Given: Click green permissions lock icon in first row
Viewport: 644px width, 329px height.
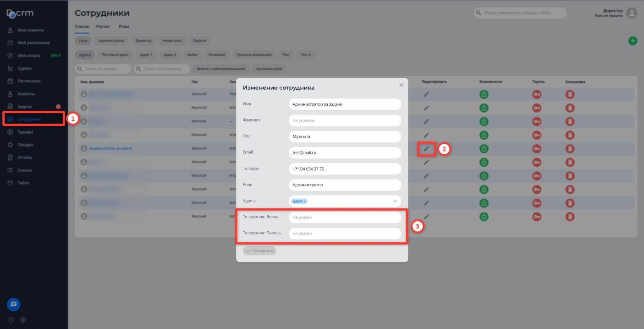Looking at the screenshot, I should point(484,94).
